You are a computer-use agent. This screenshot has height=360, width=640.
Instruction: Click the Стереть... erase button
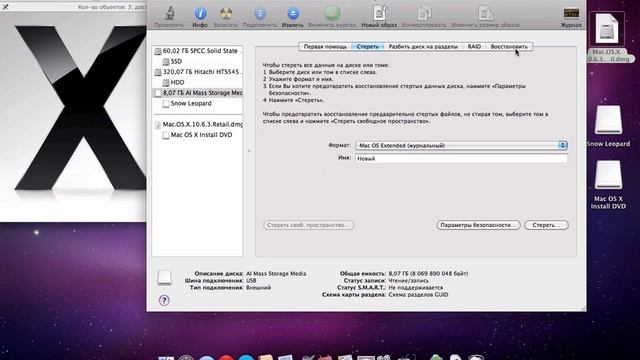coord(546,225)
